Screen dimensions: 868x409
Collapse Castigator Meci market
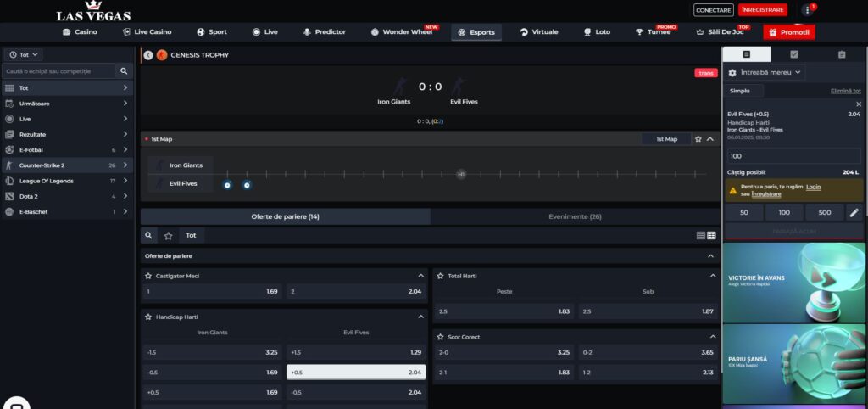(x=420, y=276)
